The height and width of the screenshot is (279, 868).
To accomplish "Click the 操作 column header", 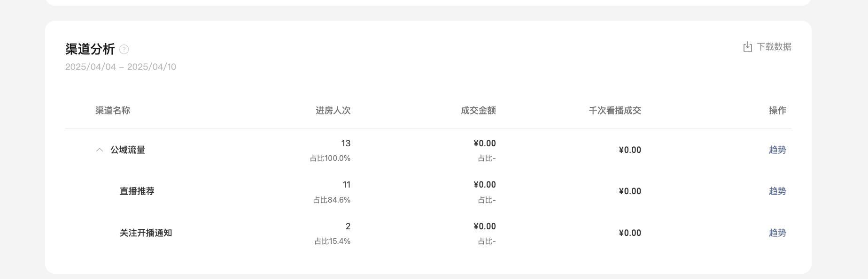I will (x=777, y=111).
